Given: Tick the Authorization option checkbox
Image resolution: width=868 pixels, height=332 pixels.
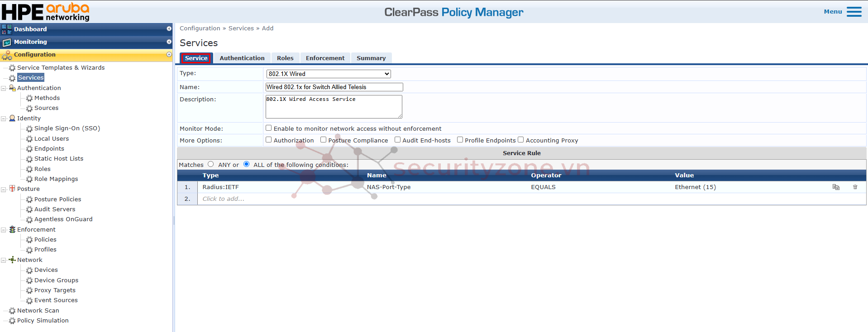Looking at the screenshot, I should tap(269, 140).
